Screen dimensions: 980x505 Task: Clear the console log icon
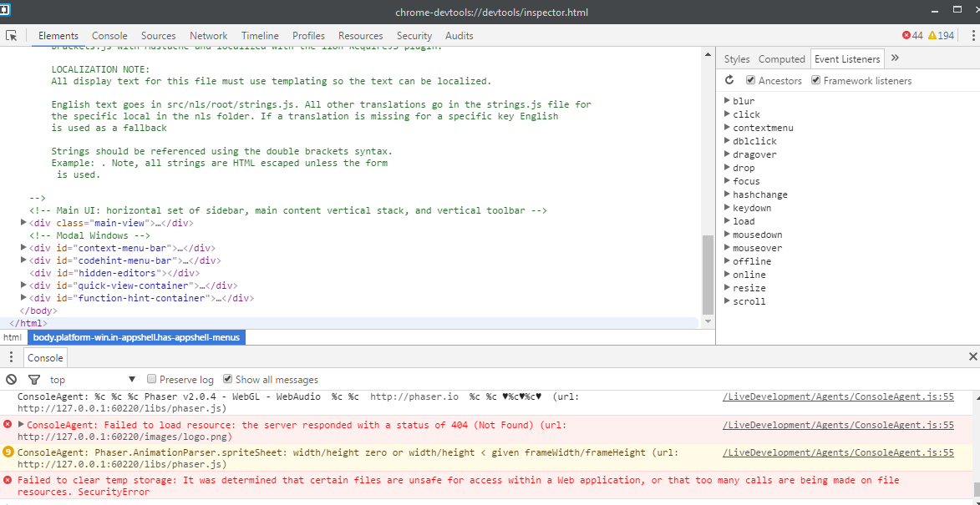pyautogui.click(x=12, y=380)
